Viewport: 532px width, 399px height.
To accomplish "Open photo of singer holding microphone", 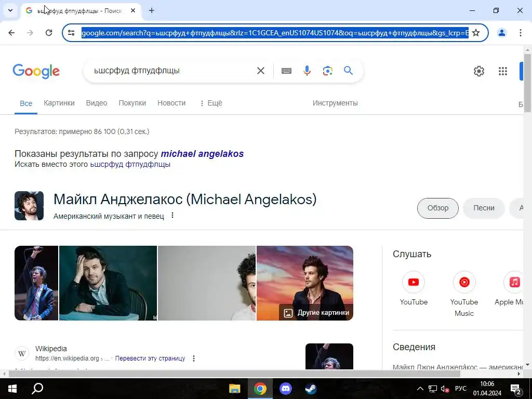I will pyautogui.click(x=36, y=283).
